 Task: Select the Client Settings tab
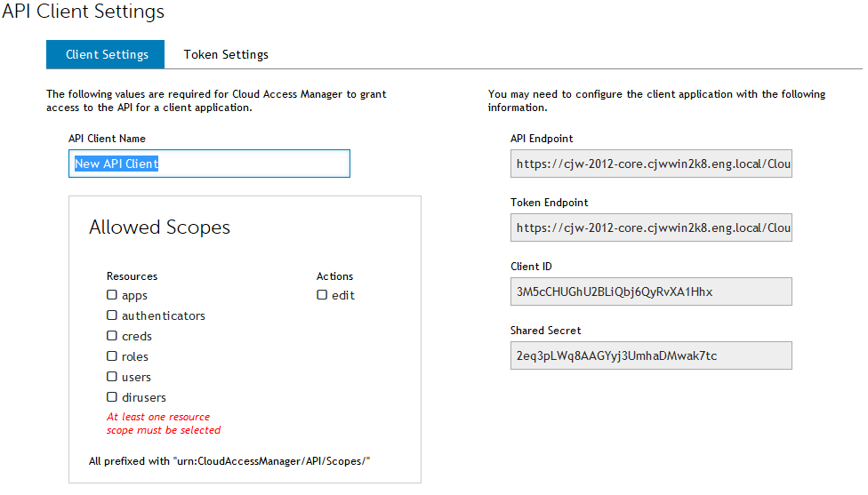click(x=106, y=54)
